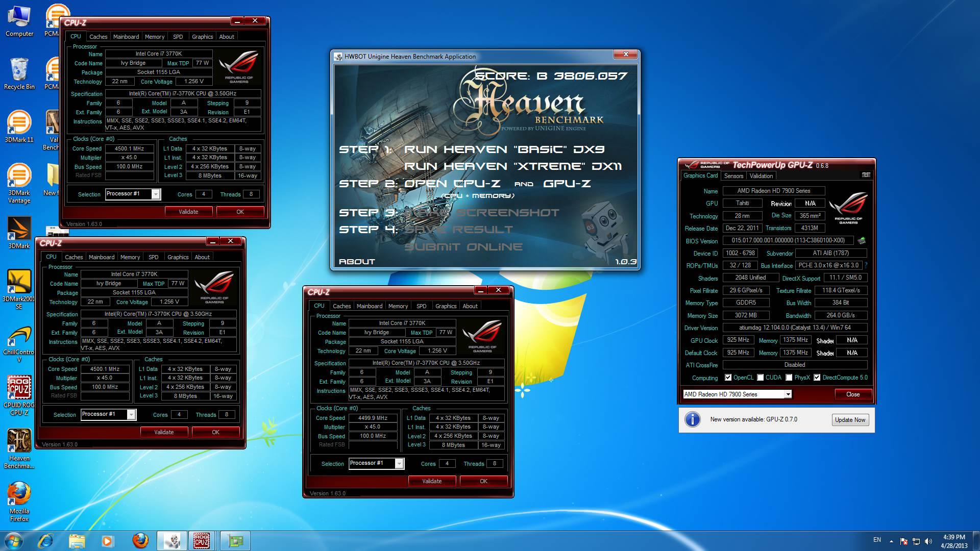Toggle the CUDA checkbox in GPU-Z

click(x=761, y=378)
